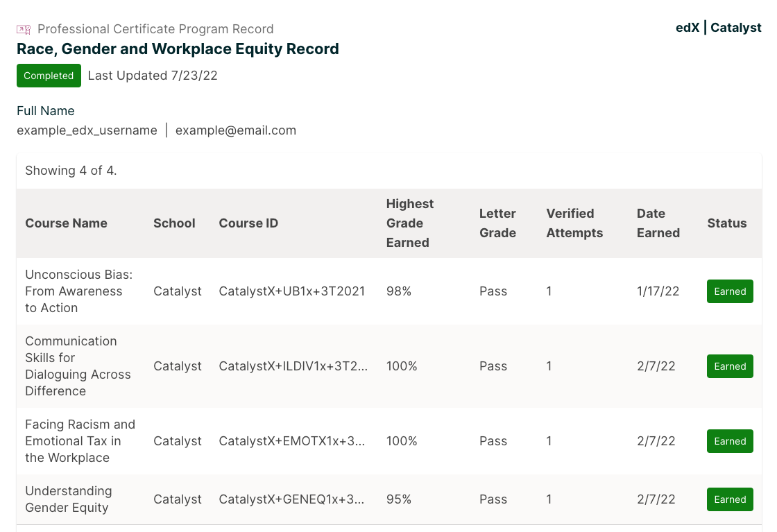Select Understanding Gender Equity course name
The image size is (777, 532).
coord(68,499)
